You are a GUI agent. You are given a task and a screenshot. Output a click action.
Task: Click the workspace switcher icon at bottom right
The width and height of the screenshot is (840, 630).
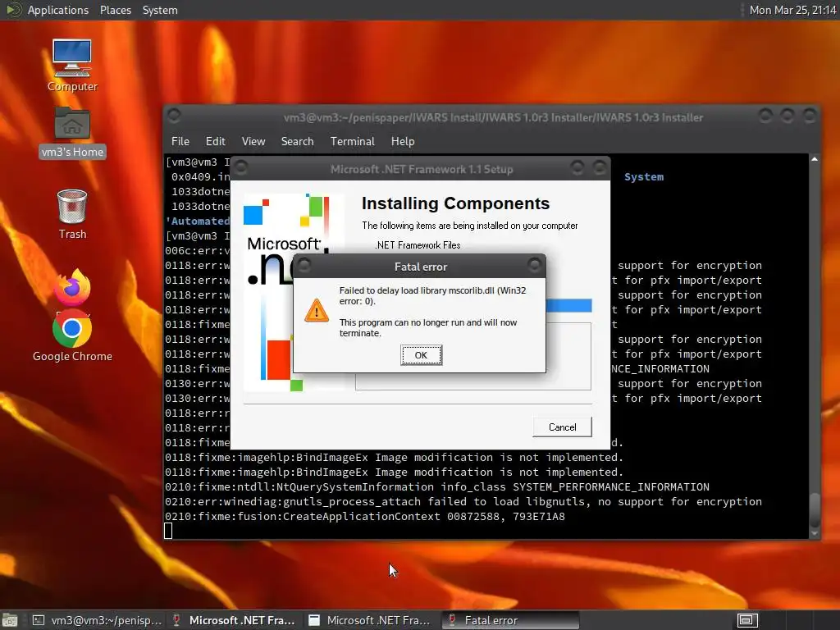coord(747,620)
